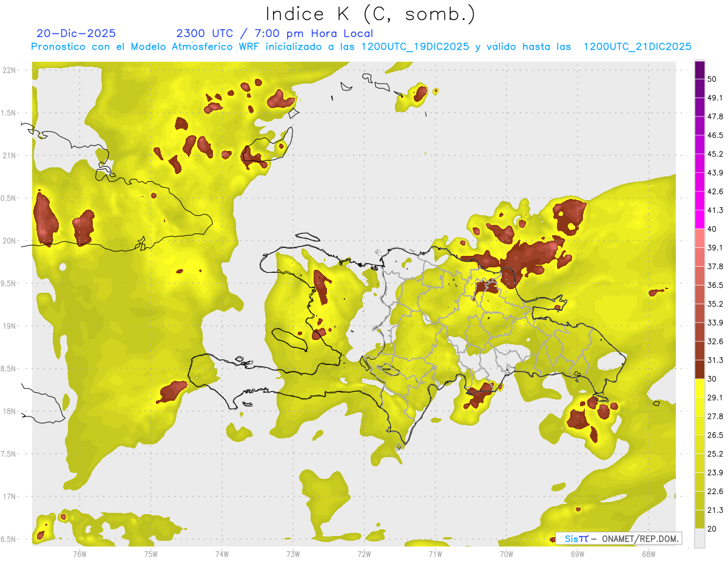Click the legend value "32.6"
Screen dimensions: 728x562
[x=715, y=342]
